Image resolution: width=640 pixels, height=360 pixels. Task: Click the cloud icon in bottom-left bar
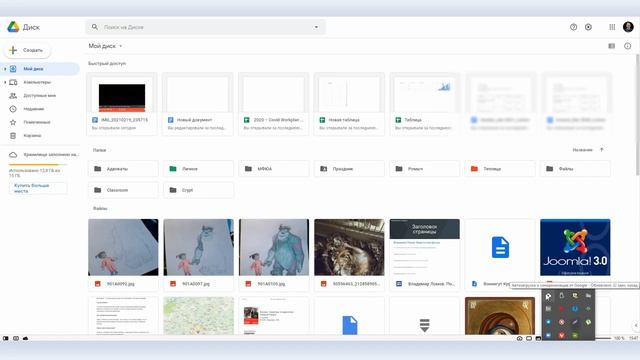(25, 338)
